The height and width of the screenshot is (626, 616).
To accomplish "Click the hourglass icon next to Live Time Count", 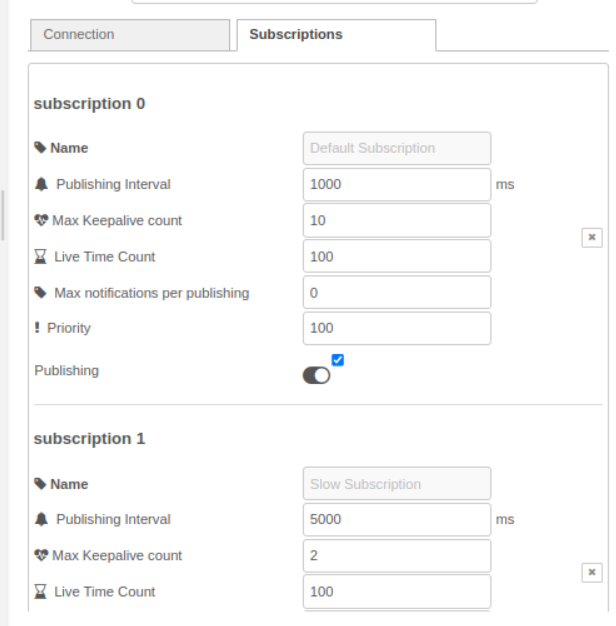I will click(40, 256).
